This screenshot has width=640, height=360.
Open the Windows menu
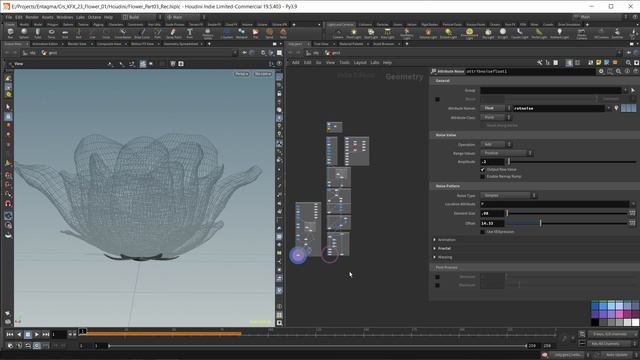coord(64,17)
